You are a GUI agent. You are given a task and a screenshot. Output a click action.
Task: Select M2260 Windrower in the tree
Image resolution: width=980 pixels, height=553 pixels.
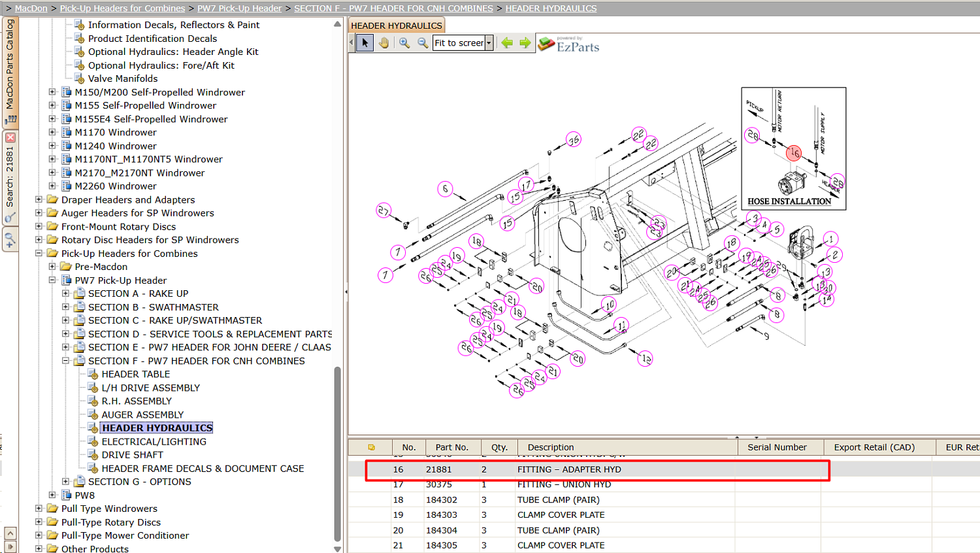point(116,186)
